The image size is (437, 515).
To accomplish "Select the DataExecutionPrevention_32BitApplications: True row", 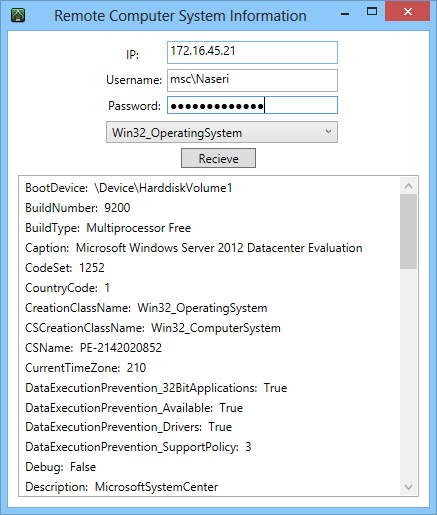I will [x=156, y=388].
